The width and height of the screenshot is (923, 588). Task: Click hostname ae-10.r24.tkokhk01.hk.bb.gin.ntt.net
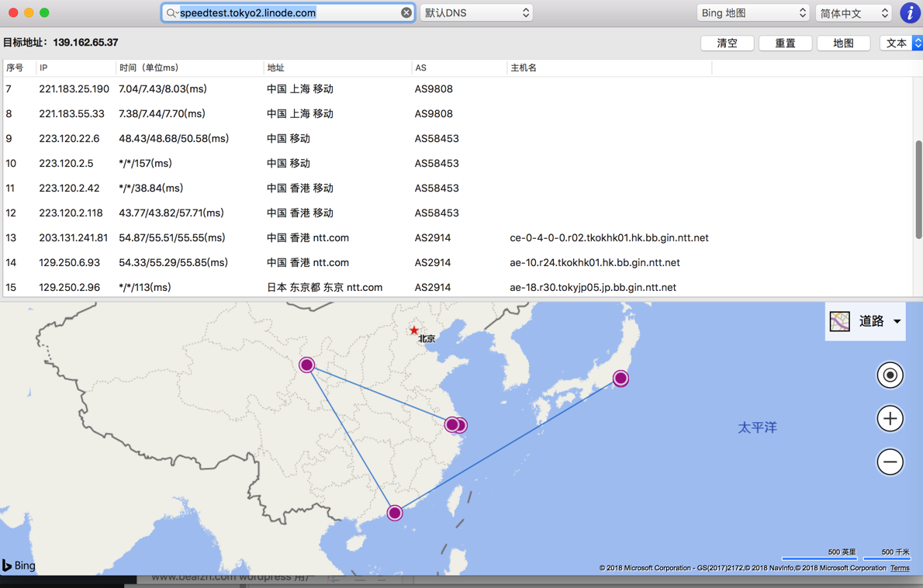[595, 262]
